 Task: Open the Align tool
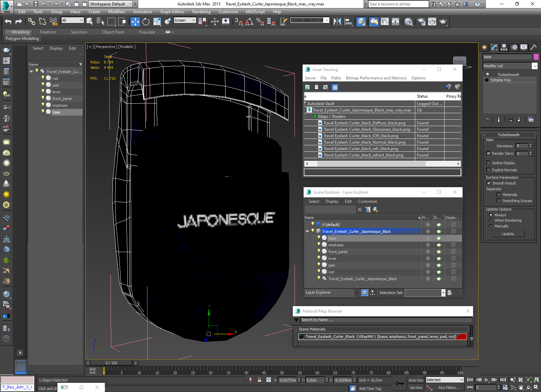point(348,22)
